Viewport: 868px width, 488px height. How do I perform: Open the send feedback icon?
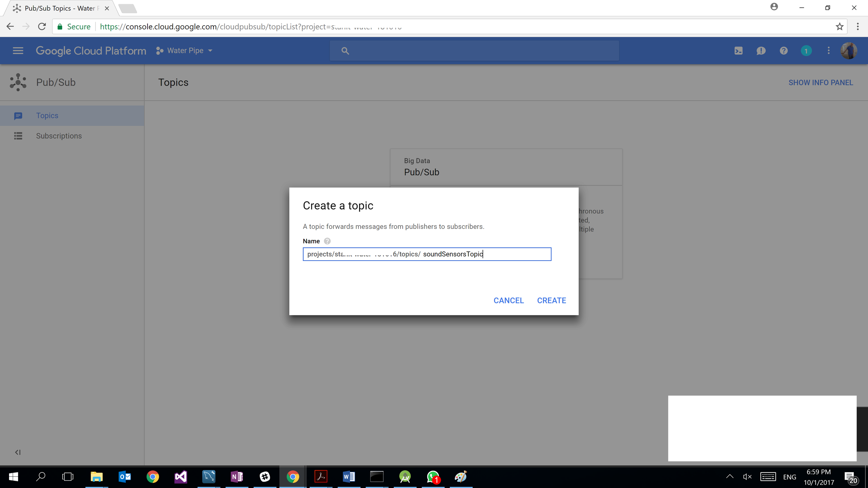pyautogui.click(x=761, y=51)
